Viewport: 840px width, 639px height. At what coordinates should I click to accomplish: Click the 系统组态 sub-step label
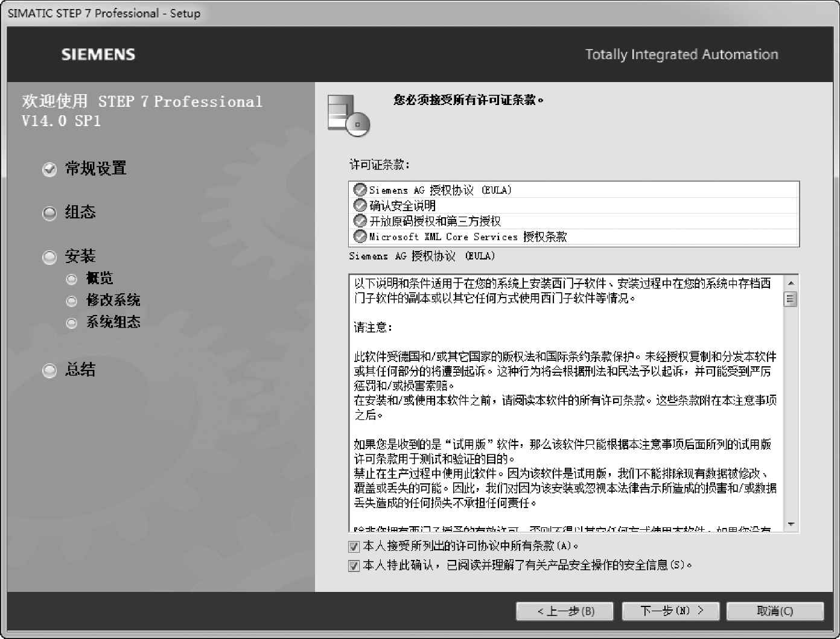tap(113, 322)
